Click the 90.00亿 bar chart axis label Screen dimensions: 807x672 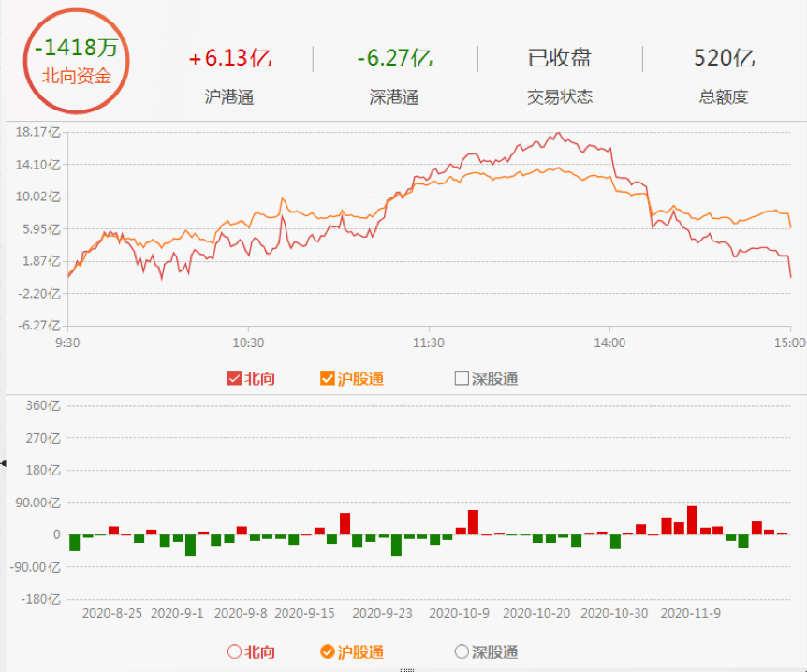click(x=38, y=503)
